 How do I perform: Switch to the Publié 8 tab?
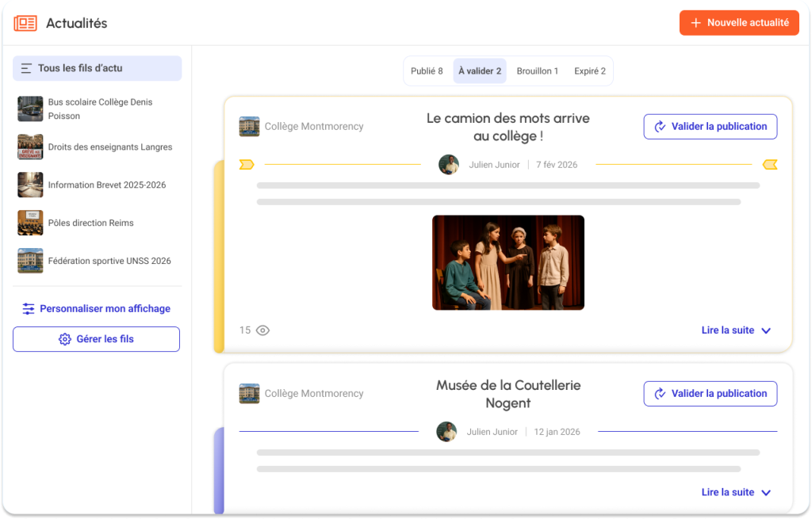pos(427,71)
